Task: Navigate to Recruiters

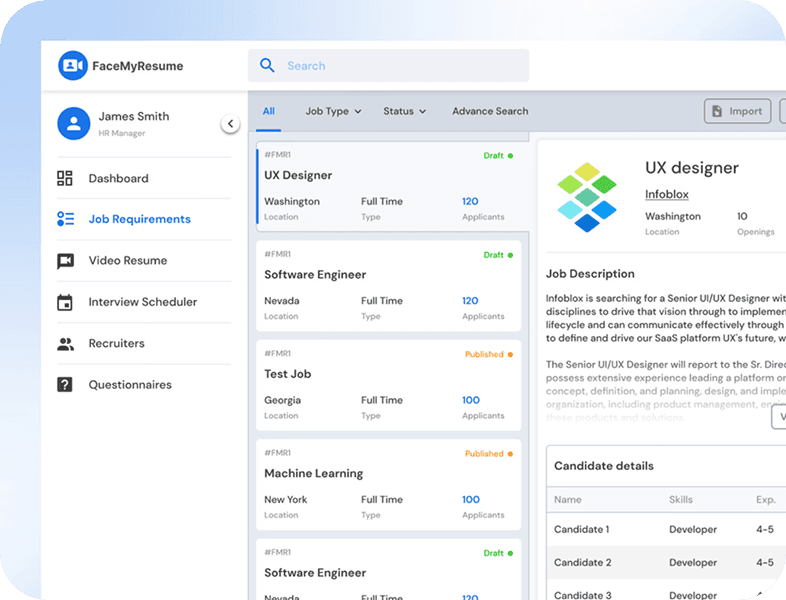Action: (144, 343)
